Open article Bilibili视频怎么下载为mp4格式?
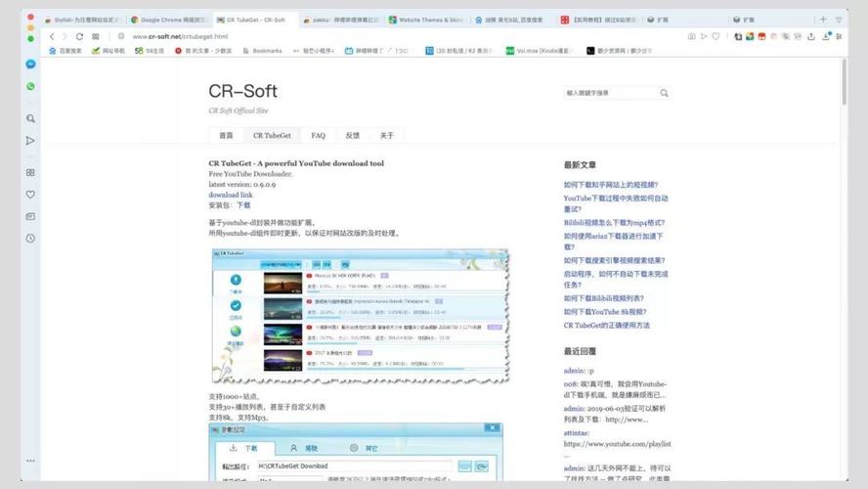868x489 pixels. click(x=614, y=223)
